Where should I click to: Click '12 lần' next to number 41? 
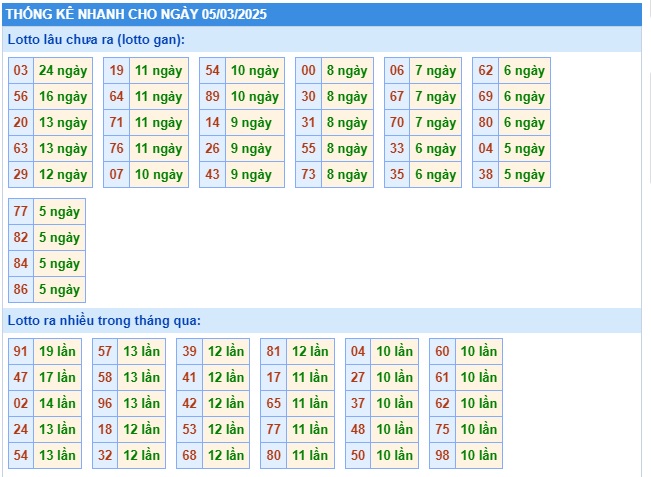(x=226, y=377)
